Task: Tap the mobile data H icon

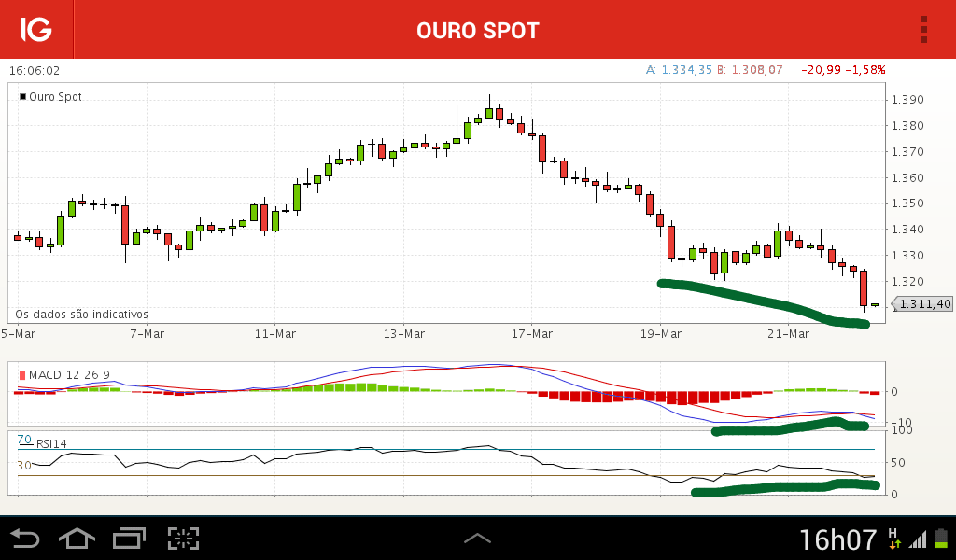Action: coord(894,539)
